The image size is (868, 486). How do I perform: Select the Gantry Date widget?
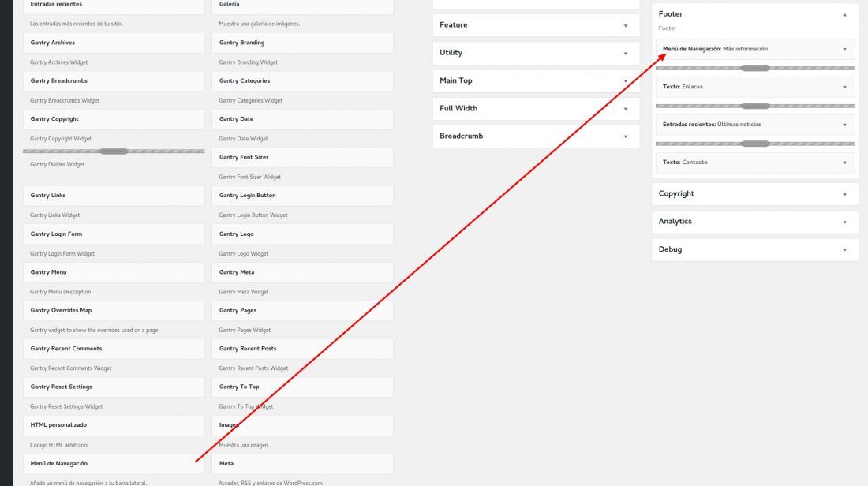302,120
